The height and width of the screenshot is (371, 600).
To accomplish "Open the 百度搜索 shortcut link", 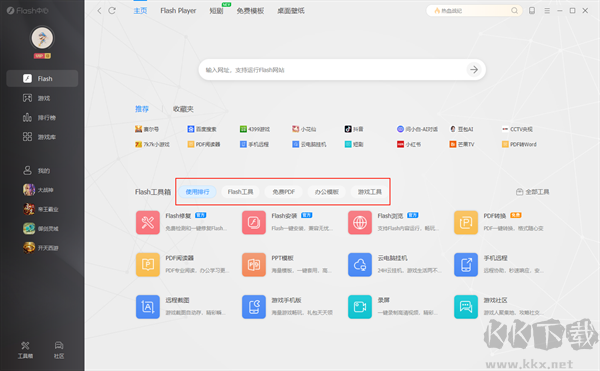I will tap(202, 129).
